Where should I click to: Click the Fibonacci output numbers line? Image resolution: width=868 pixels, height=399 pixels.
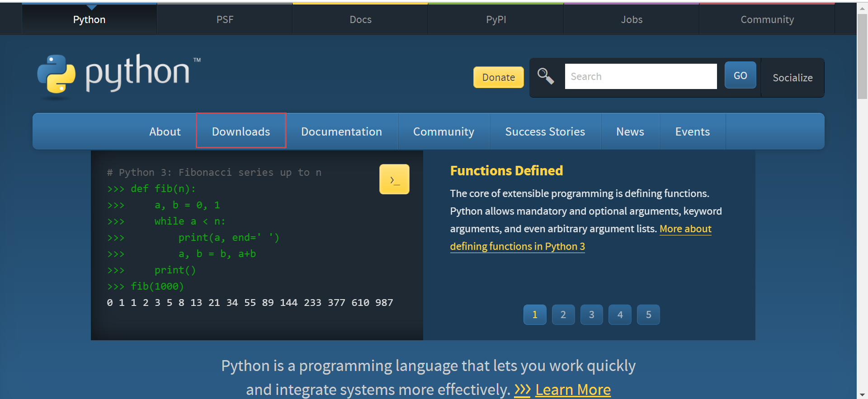click(x=250, y=303)
